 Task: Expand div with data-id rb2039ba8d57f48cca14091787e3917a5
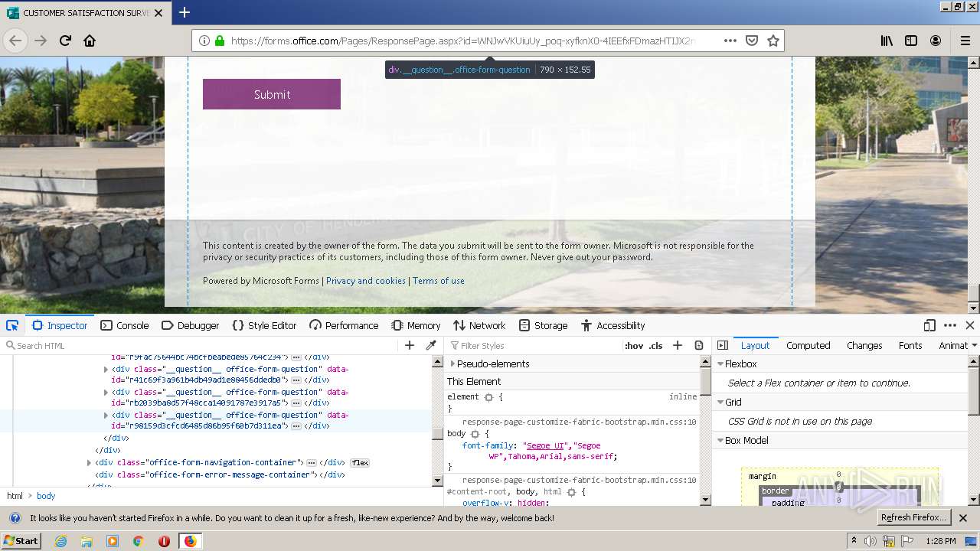coord(106,392)
